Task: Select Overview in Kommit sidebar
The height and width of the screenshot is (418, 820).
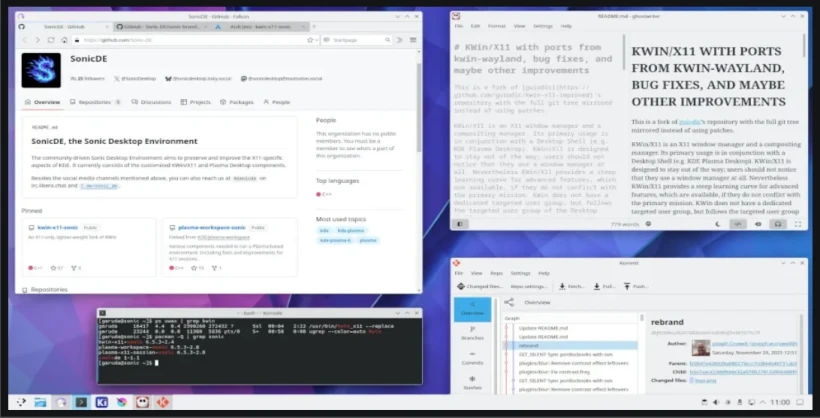Action: [x=472, y=309]
